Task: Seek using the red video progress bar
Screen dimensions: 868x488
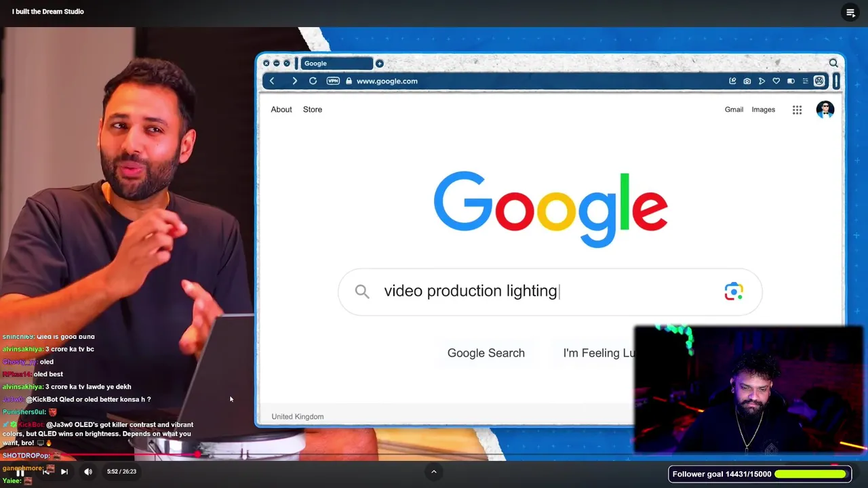Action: click(x=434, y=455)
